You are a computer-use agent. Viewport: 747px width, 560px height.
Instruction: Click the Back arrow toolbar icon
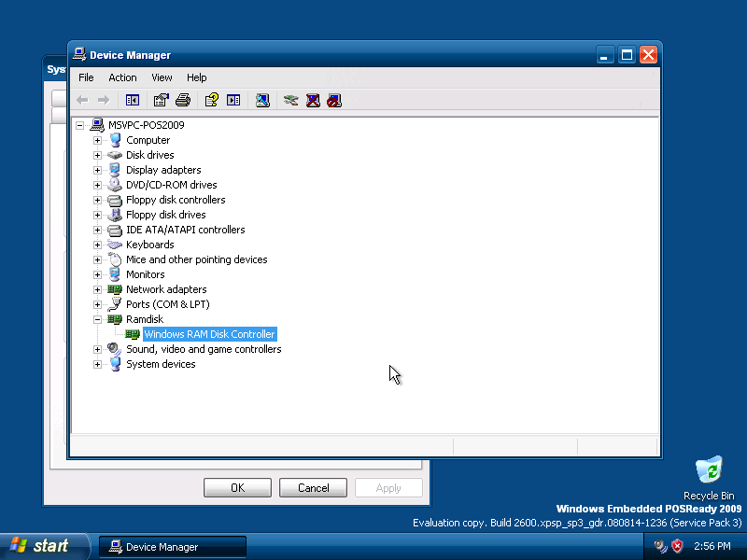pyautogui.click(x=82, y=100)
